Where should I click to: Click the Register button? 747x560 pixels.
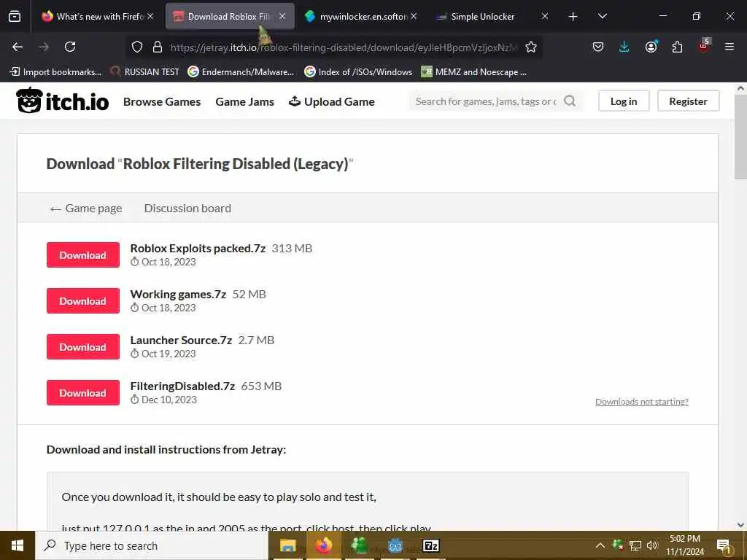click(688, 101)
